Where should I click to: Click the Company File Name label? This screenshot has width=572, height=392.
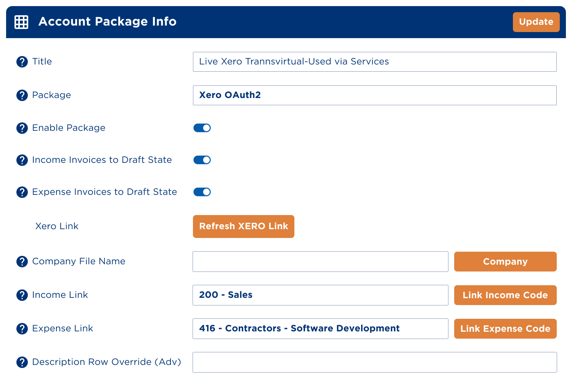(x=79, y=261)
